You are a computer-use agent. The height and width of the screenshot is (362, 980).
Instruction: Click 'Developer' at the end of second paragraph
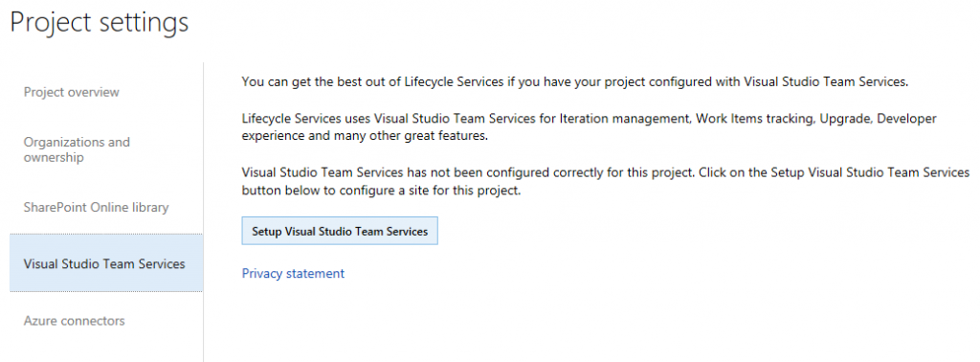coord(907,118)
